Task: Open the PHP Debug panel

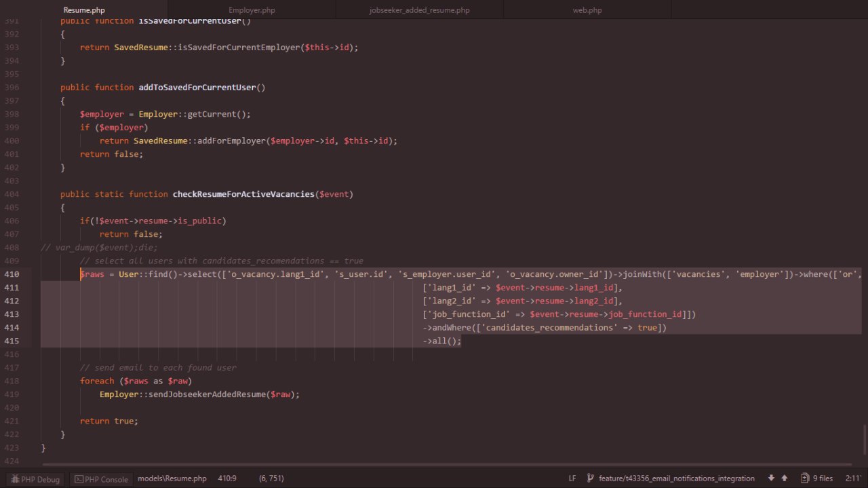Action: pyautogui.click(x=35, y=479)
